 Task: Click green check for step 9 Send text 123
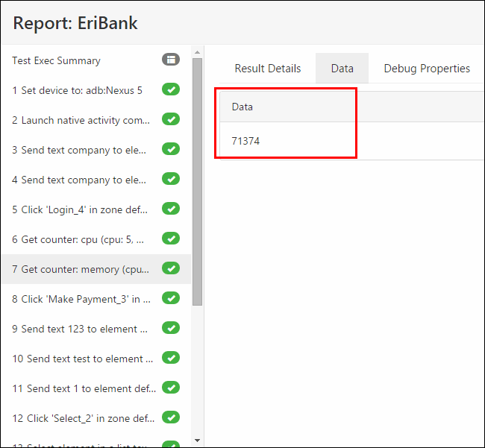click(171, 328)
